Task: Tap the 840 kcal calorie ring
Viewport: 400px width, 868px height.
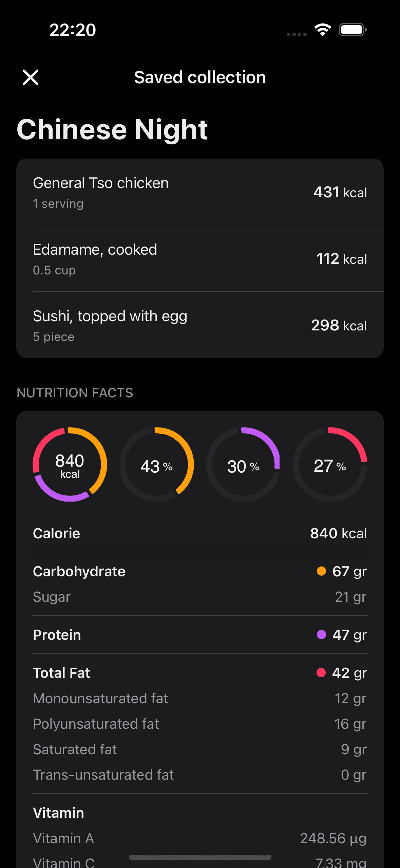Action: pyautogui.click(x=70, y=465)
